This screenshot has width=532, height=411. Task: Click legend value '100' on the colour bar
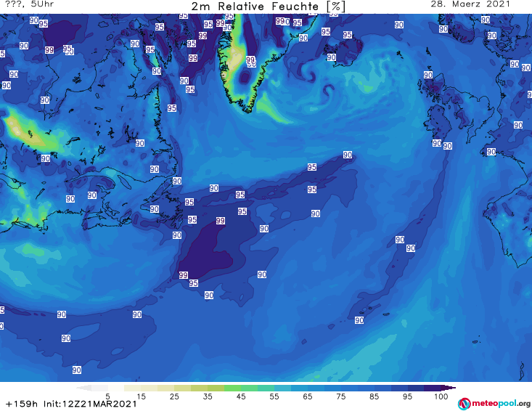441,396
